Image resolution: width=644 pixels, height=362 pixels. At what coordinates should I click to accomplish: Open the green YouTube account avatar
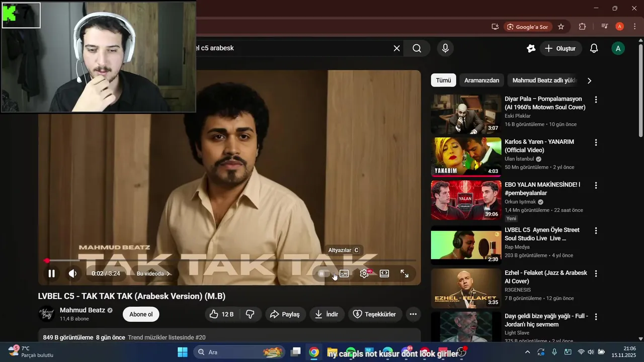[618, 48]
